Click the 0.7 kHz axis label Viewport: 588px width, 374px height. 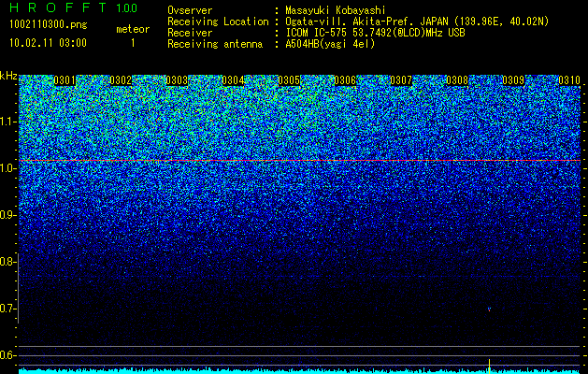[x=7, y=309]
